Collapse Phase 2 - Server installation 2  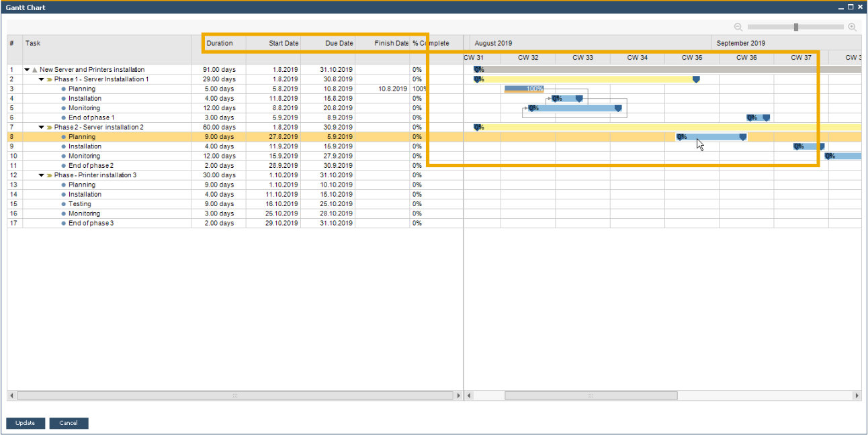pos(41,128)
